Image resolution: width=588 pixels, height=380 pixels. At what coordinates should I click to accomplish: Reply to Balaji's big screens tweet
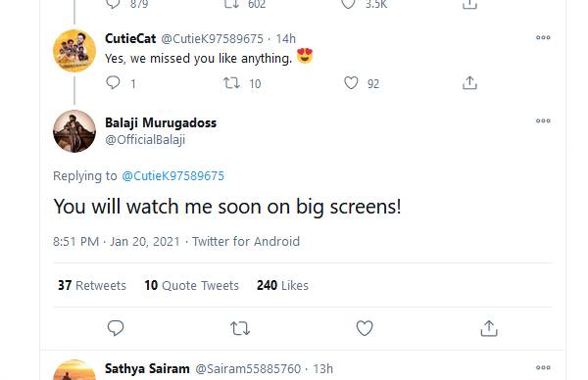[116, 328]
